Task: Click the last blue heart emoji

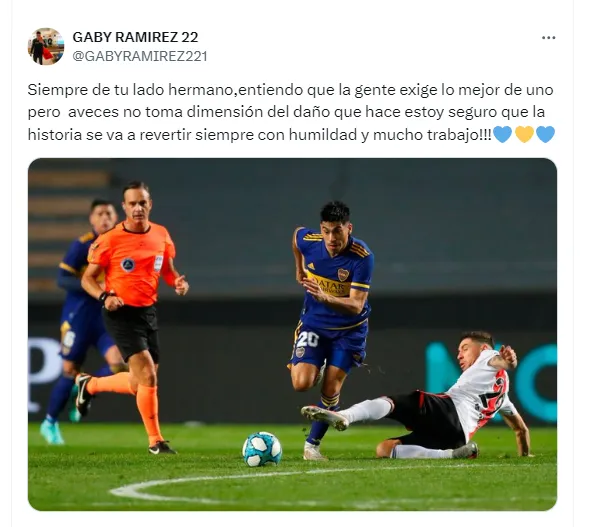Action: 545,135
